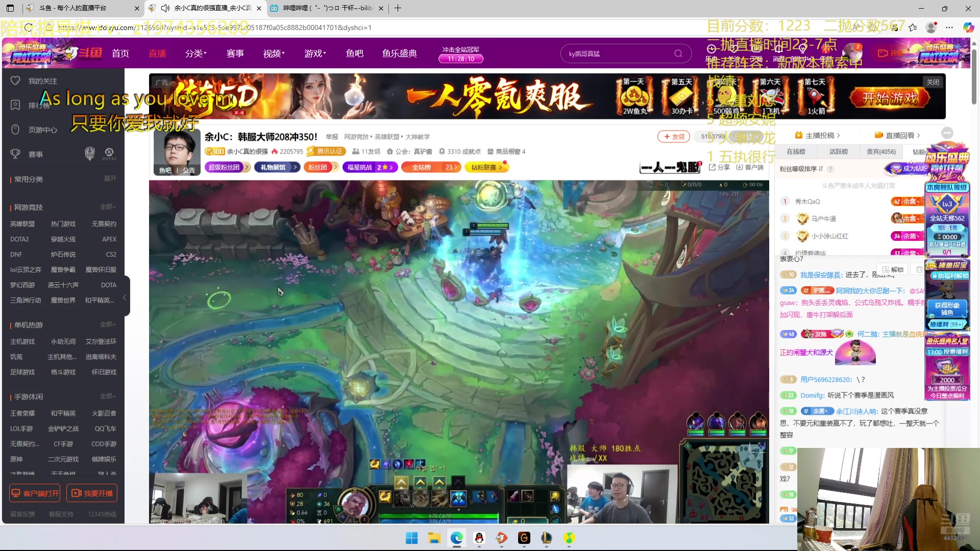Click the 友邻 follow button
The image size is (980, 551).
(x=674, y=137)
